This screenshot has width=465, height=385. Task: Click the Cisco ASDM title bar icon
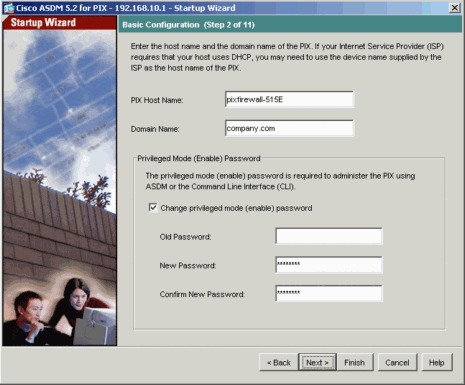[x=9, y=8]
